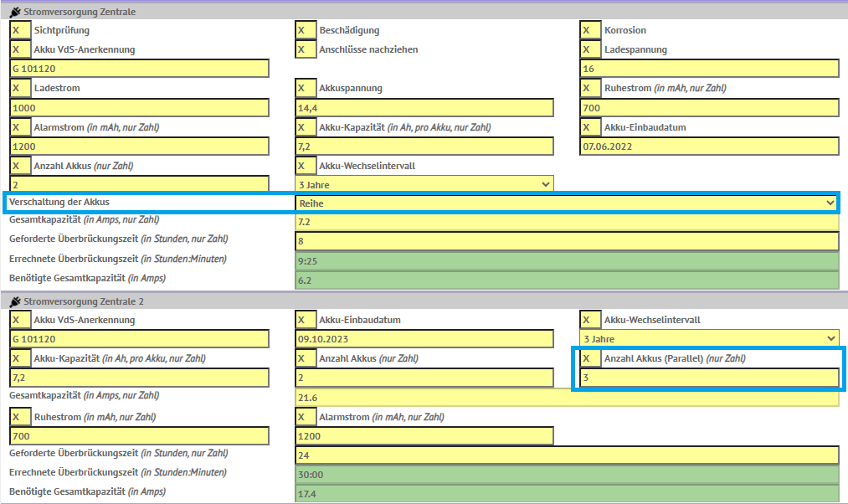Click the Errechnete Überbrückungszeit result 9:25
848x504 pixels.
coord(567,261)
